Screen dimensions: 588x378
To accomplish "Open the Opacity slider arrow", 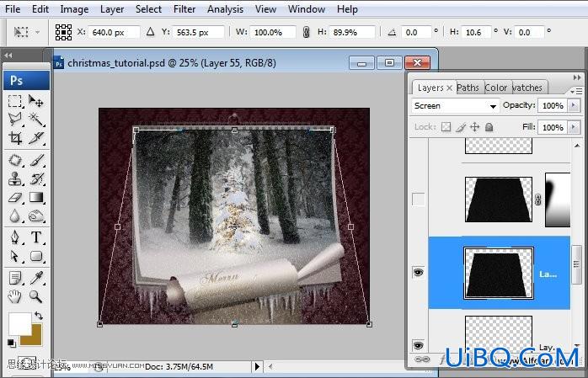I will coord(573,105).
